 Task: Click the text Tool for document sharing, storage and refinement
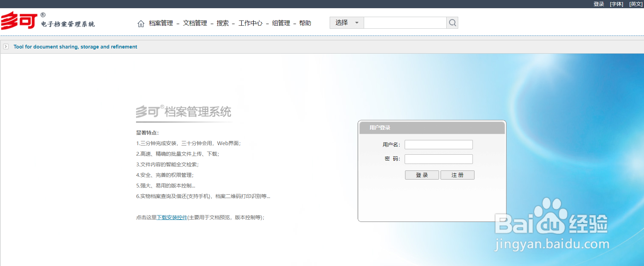point(75,47)
